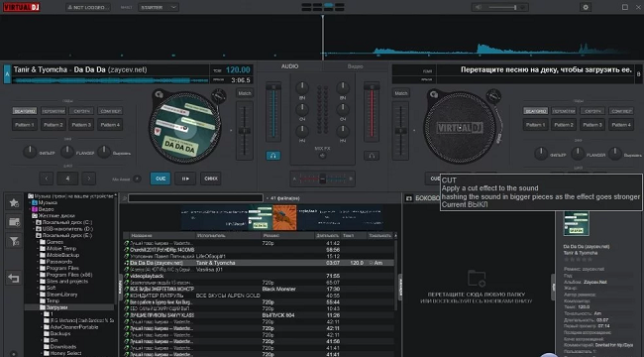Click the vinyl mode icon on deck B turntable
The image size is (644, 357).
coord(434,94)
